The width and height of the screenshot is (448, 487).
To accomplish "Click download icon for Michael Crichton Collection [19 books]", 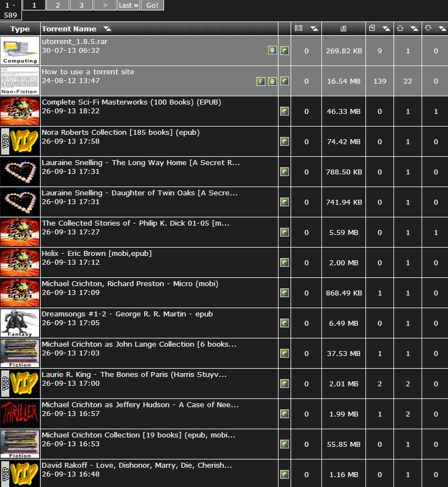I will 285,444.
